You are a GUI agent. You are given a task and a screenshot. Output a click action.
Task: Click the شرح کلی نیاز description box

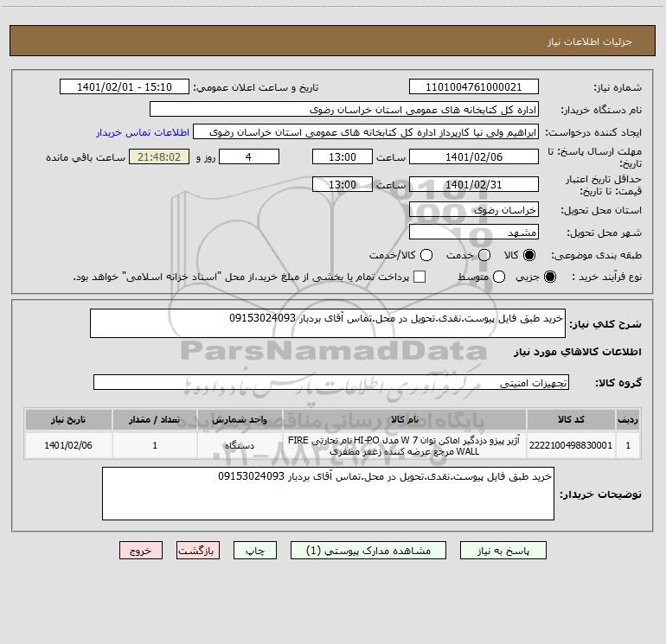(x=328, y=323)
